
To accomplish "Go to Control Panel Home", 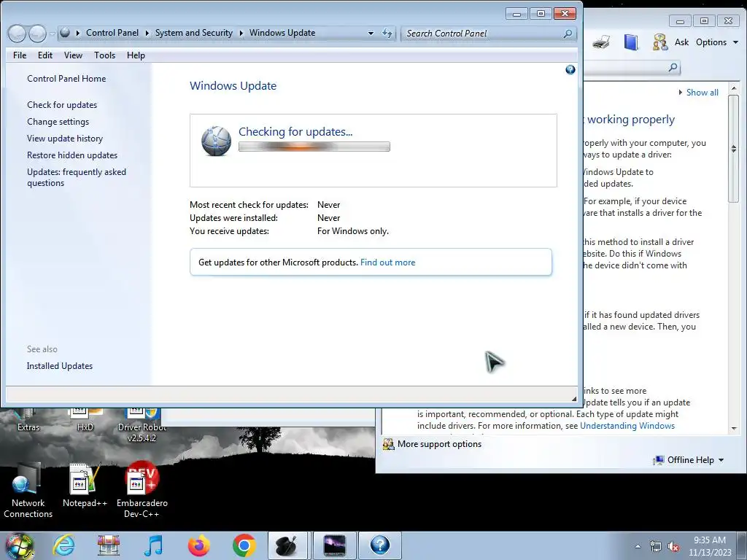I will click(x=66, y=79).
